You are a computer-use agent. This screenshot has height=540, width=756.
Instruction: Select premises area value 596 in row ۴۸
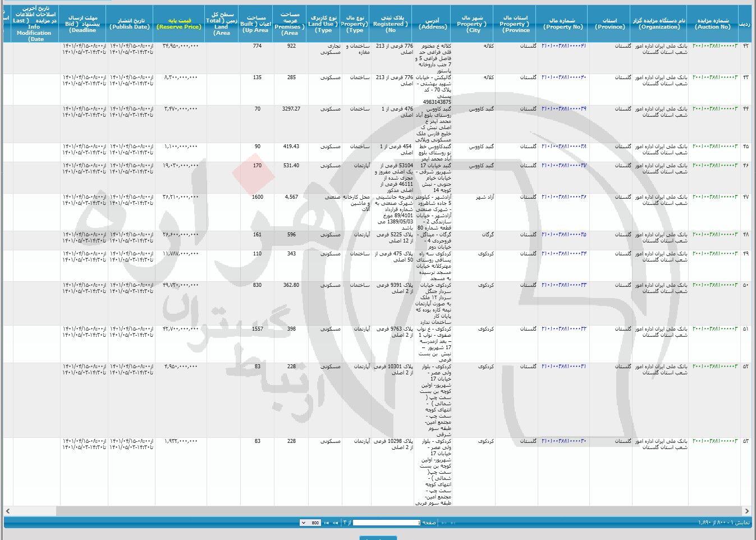[x=291, y=235]
